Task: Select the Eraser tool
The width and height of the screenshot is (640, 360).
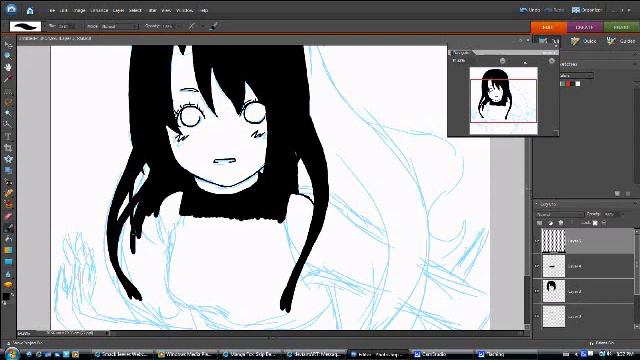Action: coord(8,216)
